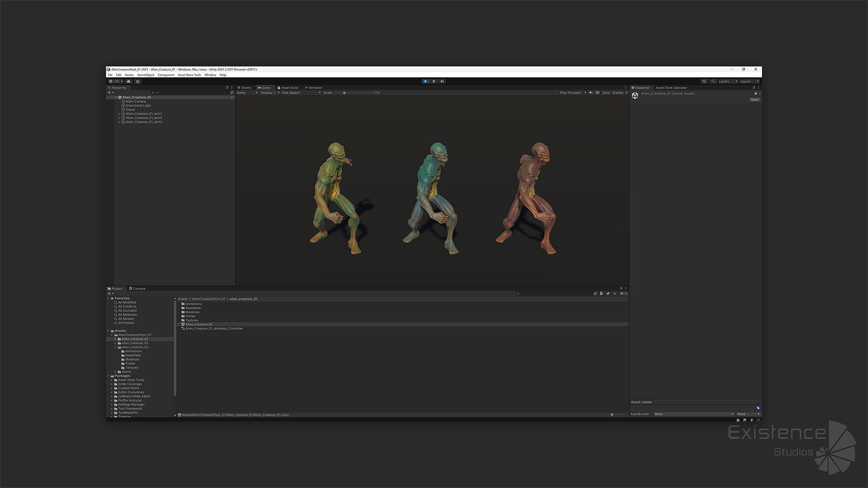Open Undo History icon in toolbar
The height and width of the screenshot is (488, 868).
click(x=704, y=81)
